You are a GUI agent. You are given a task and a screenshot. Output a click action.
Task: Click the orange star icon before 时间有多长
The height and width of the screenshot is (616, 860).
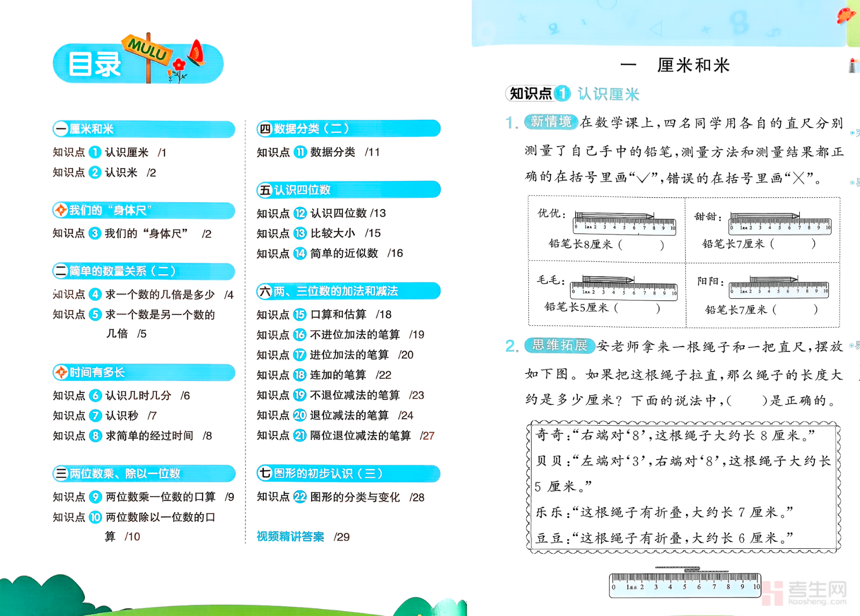pyautogui.click(x=61, y=372)
